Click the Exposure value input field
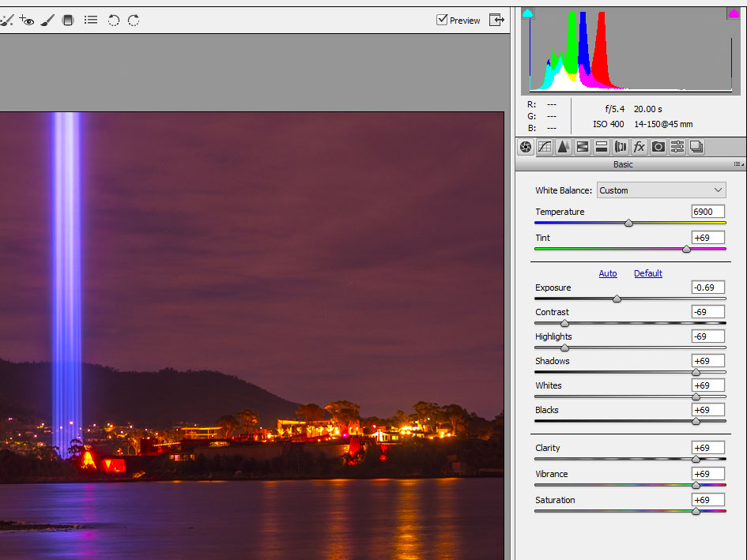747x560 pixels. [707, 288]
